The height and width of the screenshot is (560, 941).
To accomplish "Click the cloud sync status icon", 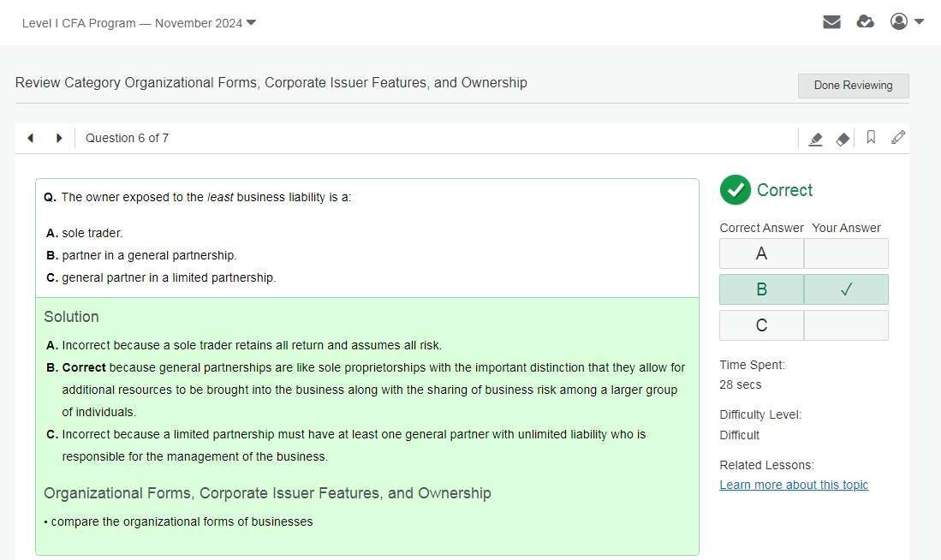I will (866, 22).
